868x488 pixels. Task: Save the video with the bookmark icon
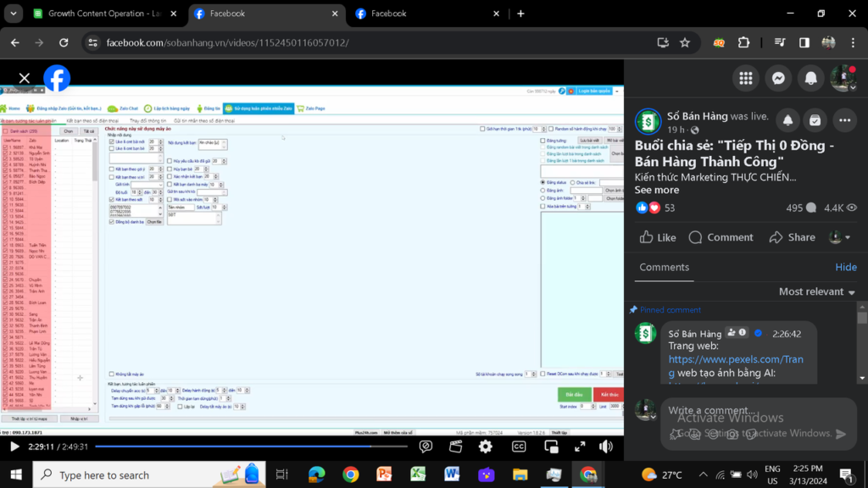tap(815, 120)
